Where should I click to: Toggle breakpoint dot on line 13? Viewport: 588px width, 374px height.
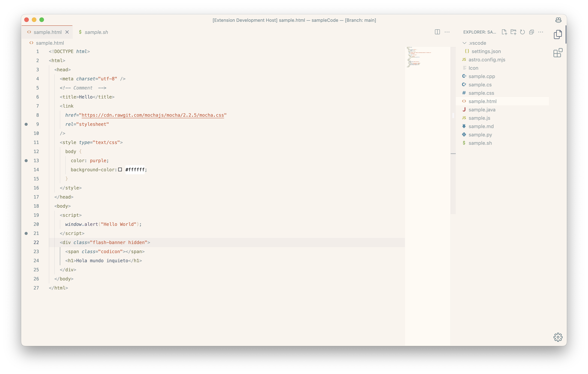coord(26,161)
